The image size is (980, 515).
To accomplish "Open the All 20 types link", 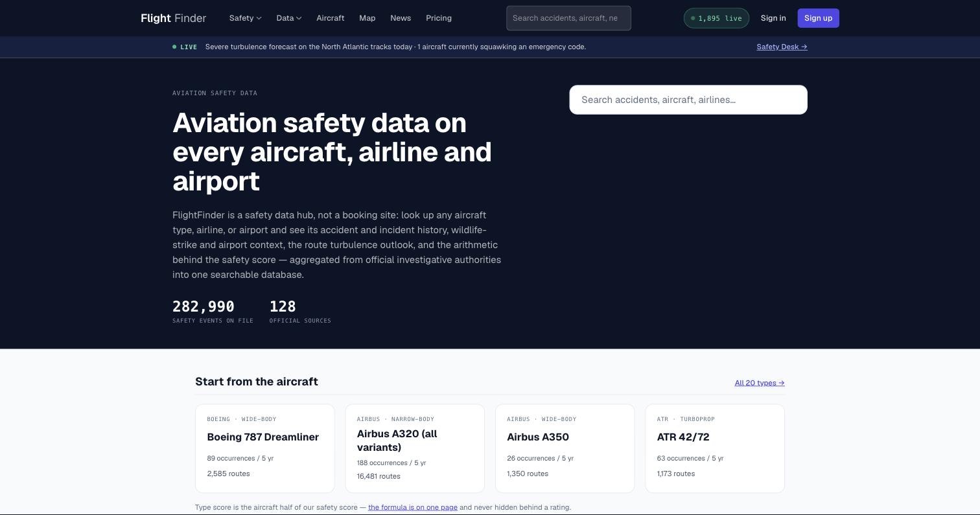I will pos(760,383).
